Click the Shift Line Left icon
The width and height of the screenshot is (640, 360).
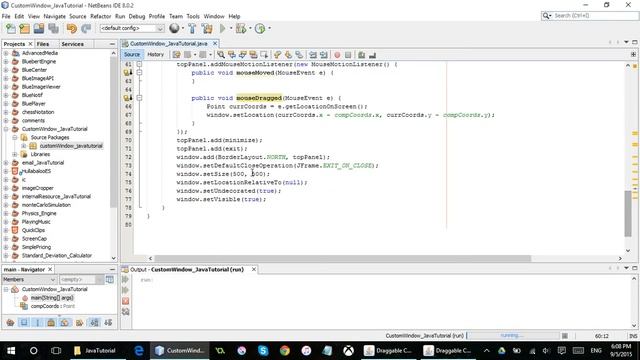tap(313, 55)
